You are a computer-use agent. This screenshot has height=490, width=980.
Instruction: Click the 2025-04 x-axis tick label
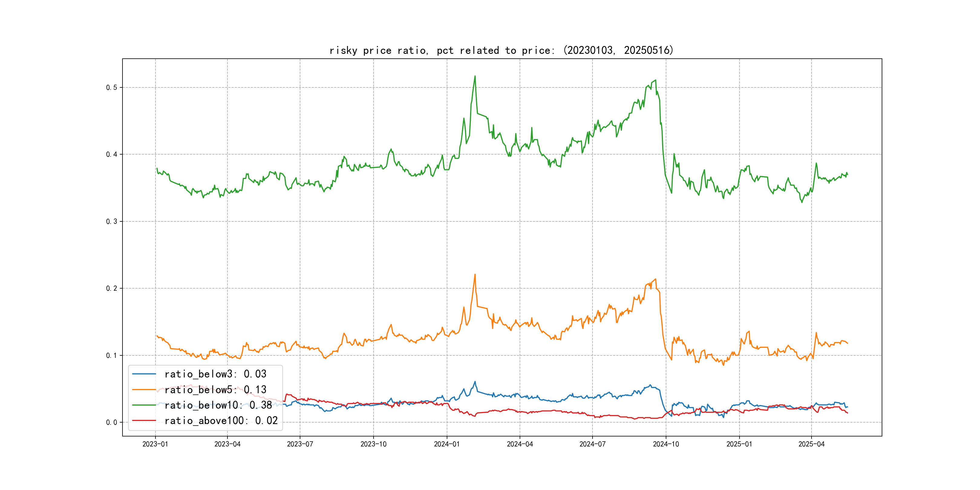[811, 444]
